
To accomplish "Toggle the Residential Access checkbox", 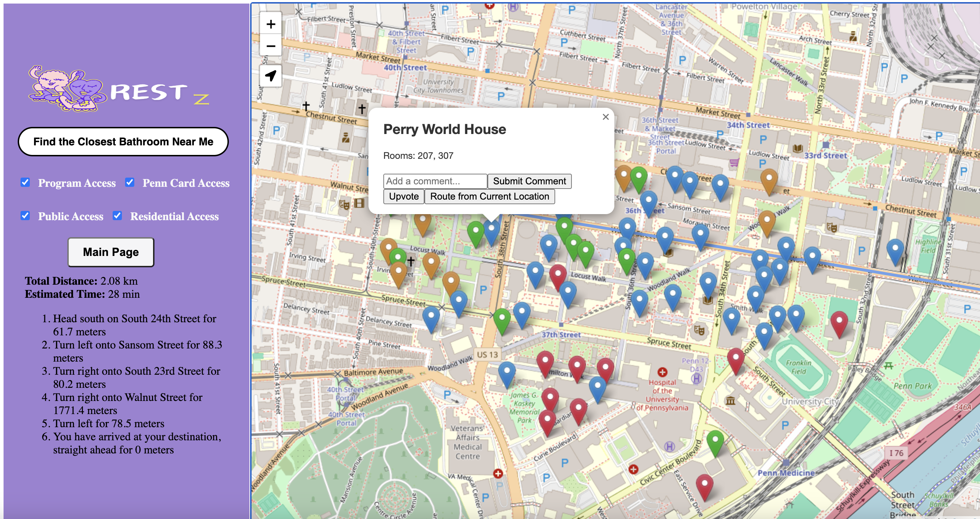I will click(117, 216).
